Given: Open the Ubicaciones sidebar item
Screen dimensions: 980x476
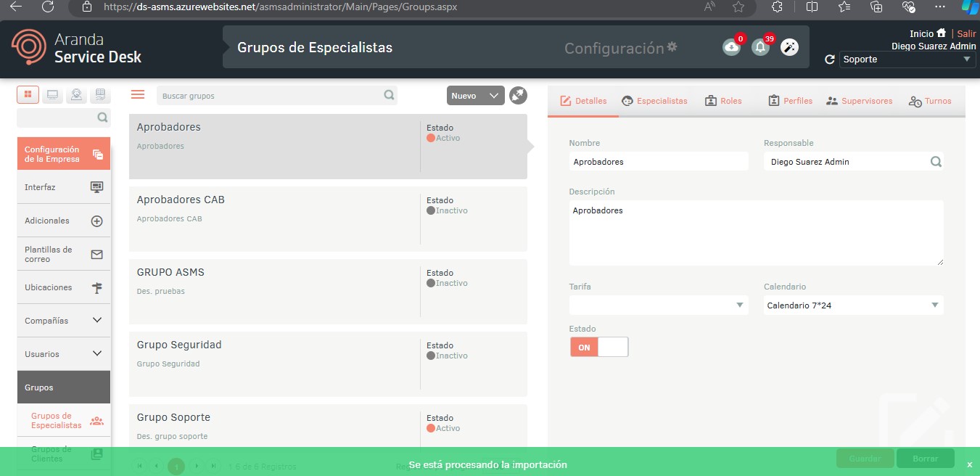Looking at the screenshot, I should pyautogui.click(x=64, y=287).
